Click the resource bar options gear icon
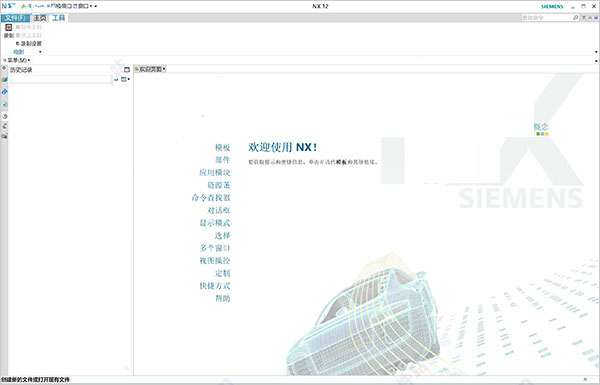The height and width of the screenshot is (385, 600). 4,68
